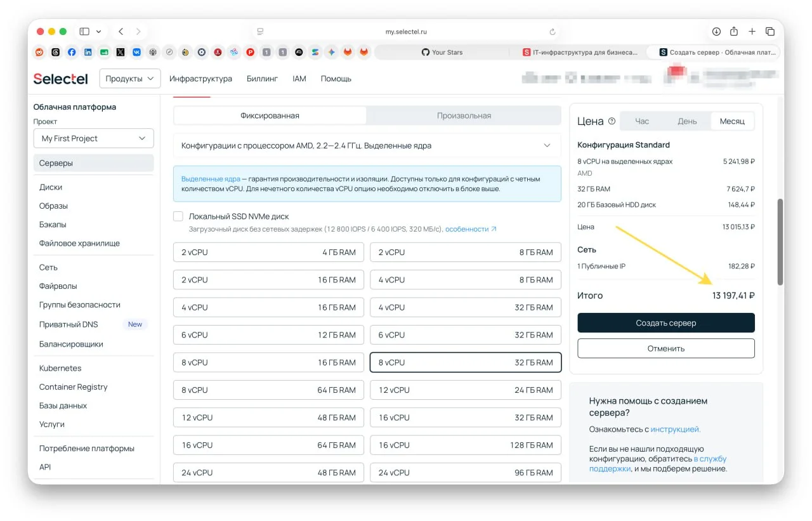Image resolution: width=812 pixels, height=521 pixels.
Task: Open the Инфраструктура menu item
Action: 200,79
